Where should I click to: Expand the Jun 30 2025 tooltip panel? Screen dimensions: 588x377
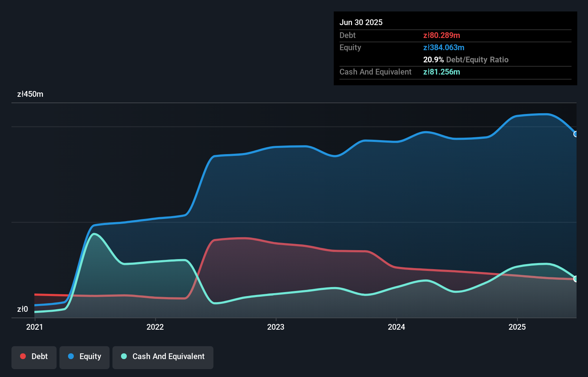tap(361, 22)
